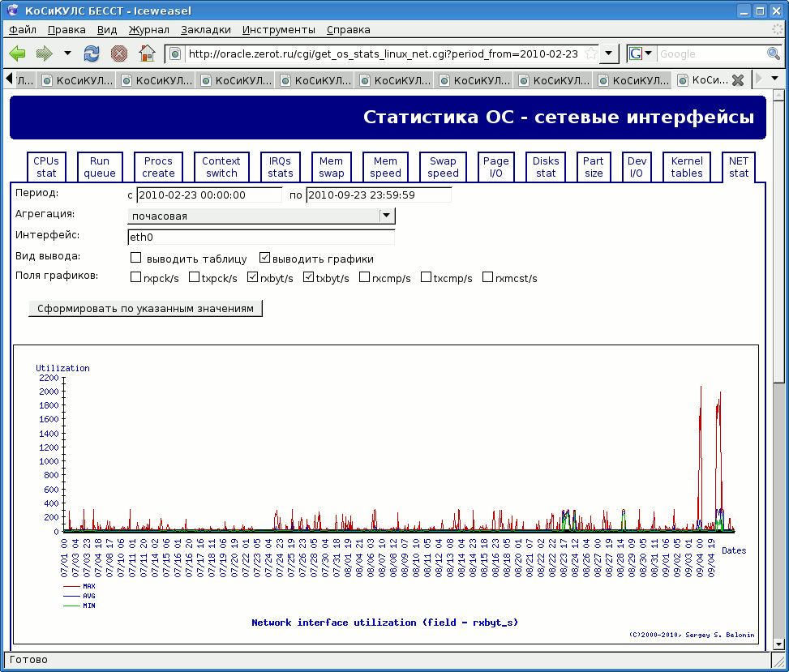The image size is (789, 672).
Task: Click the browser address bar URL
Action: pos(383,54)
